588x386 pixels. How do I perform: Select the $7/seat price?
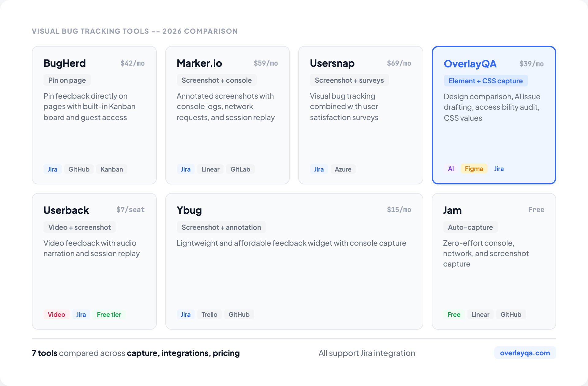pos(130,210)
